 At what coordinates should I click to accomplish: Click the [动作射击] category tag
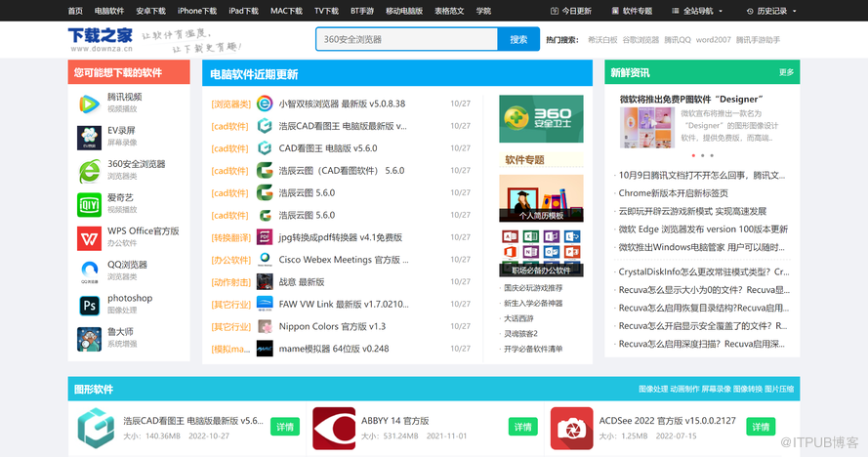click(230, 282)
